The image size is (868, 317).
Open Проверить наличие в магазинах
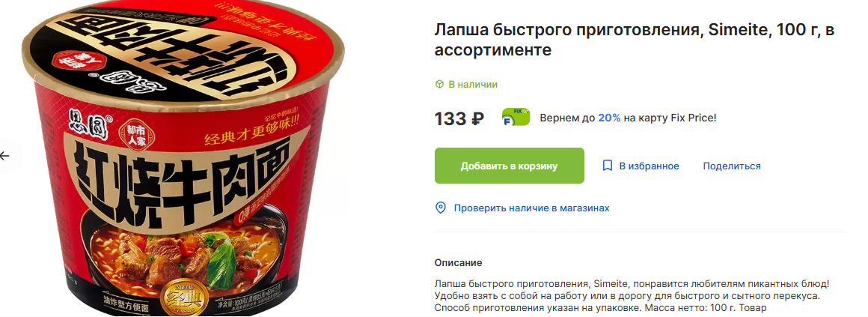click(x=531, y=208)
